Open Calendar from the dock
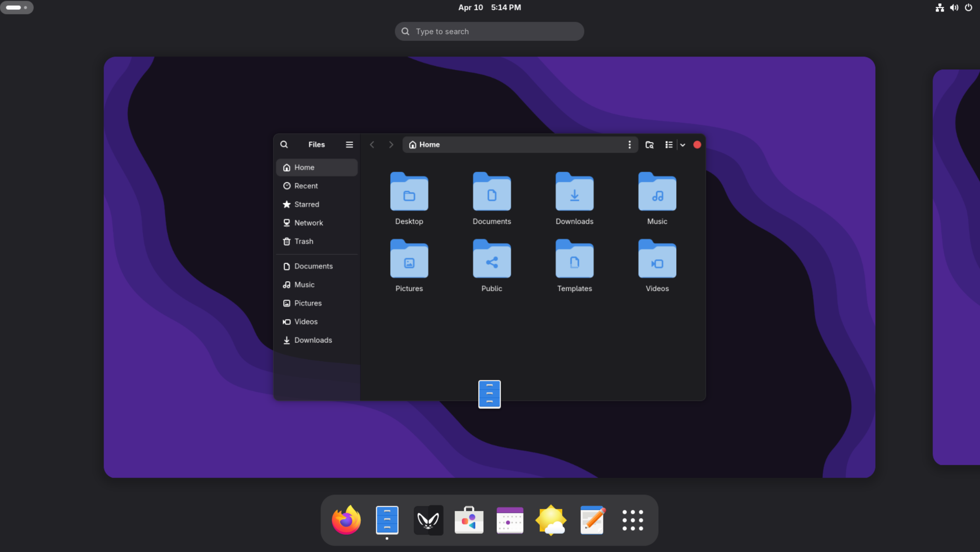This screenshot has width=980, height=552. click(x=510, y=520)
